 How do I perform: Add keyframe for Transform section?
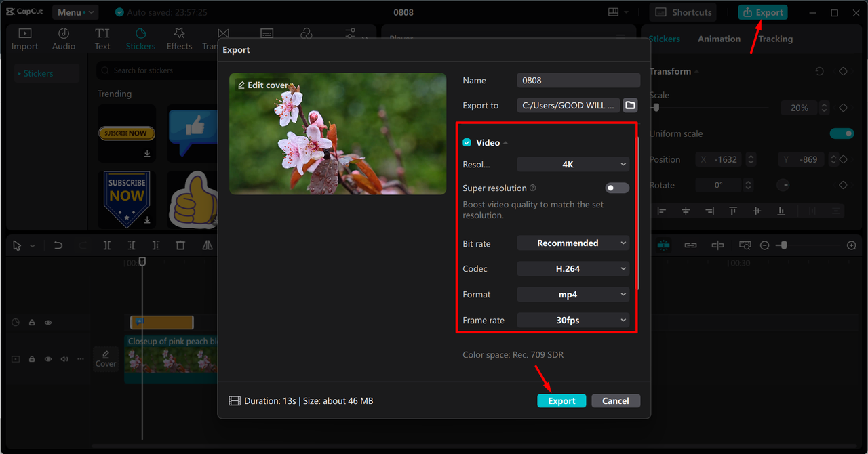843,71
